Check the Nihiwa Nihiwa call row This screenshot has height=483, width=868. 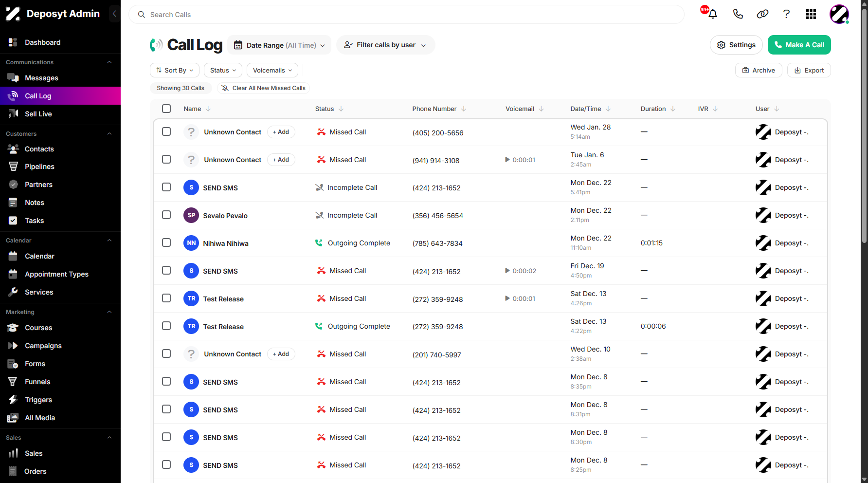[166, 242]
